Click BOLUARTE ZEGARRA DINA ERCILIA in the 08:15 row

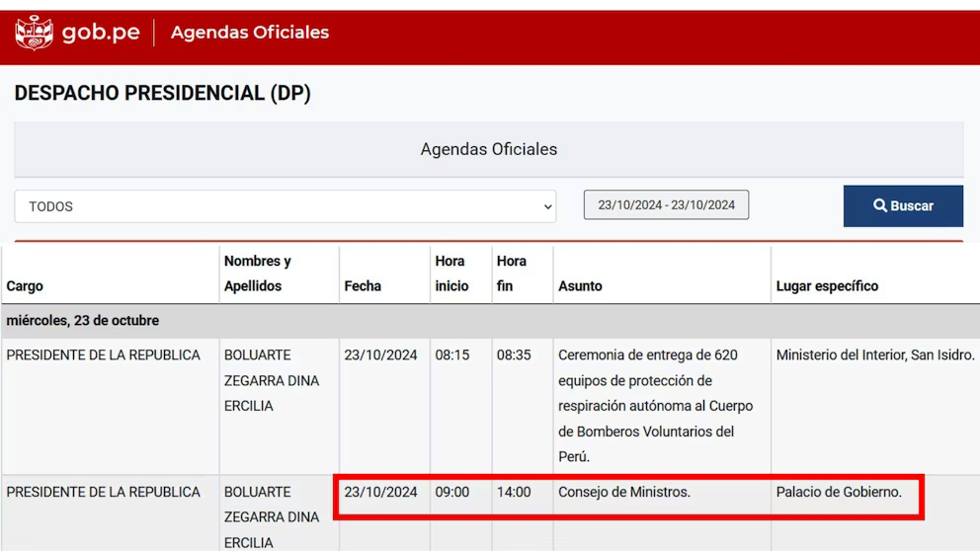pos(272,380)
